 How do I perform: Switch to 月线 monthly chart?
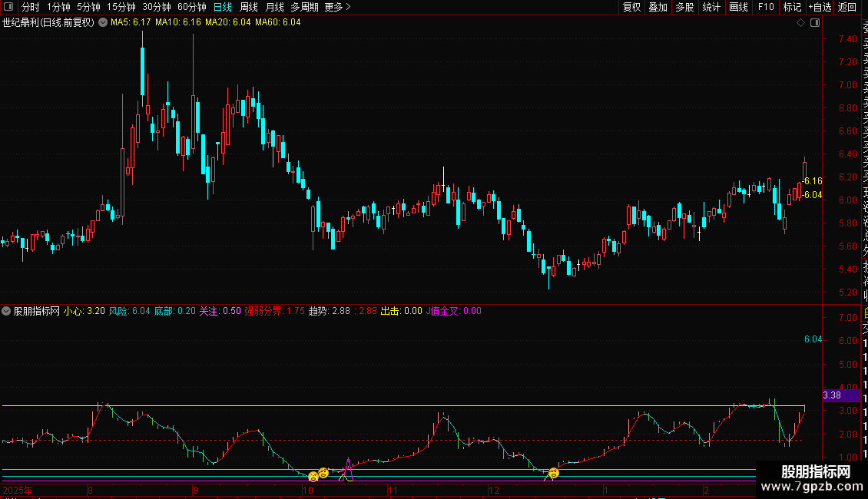point(274,7)
